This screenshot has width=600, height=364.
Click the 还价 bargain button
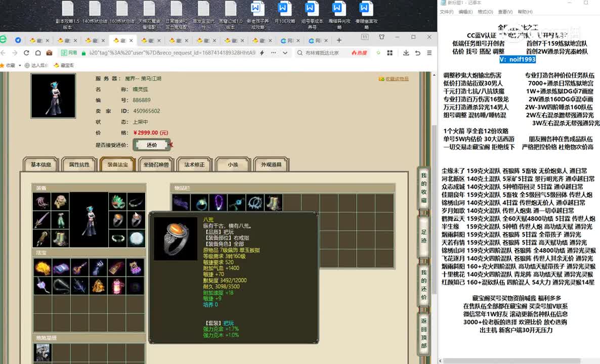[x=152, y=145]
